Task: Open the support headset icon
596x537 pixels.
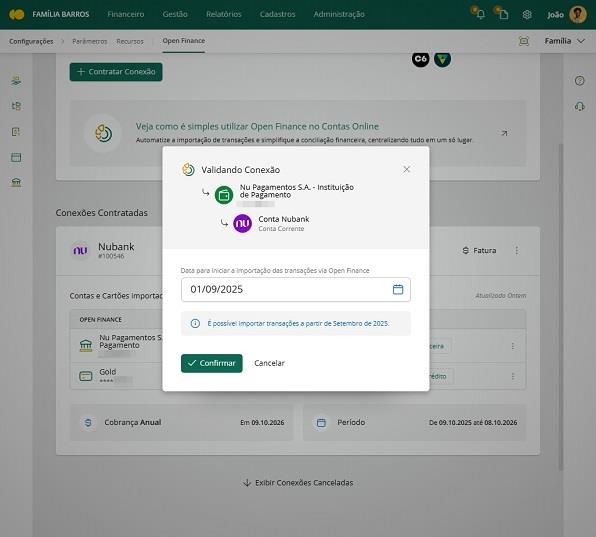Action: pos(579,106)
